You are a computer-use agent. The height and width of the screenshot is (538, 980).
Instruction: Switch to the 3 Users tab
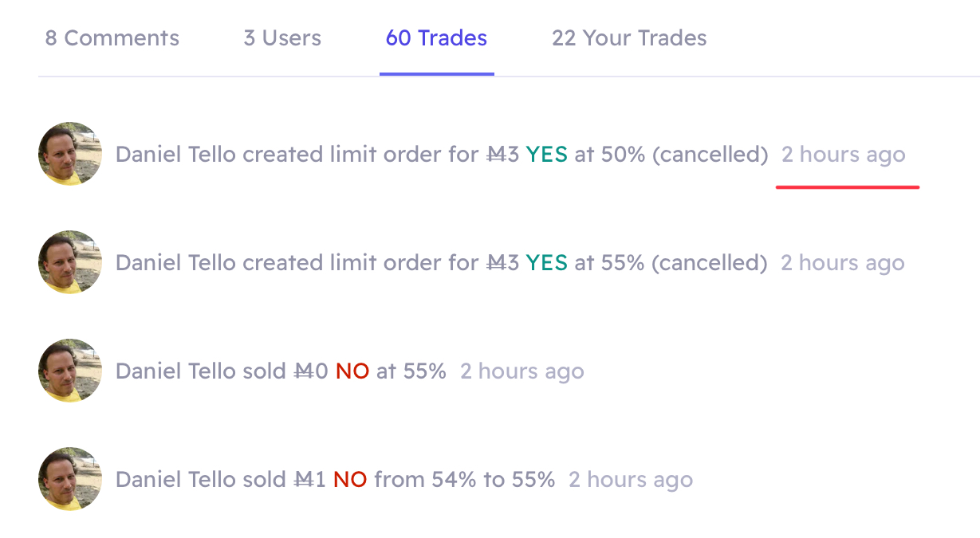coord(282,38)
